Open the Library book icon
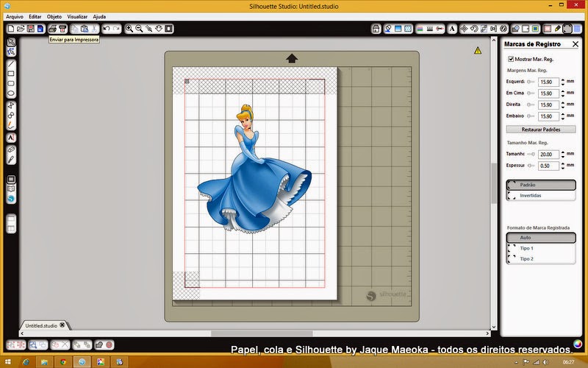Image resolution: width=588 pixels, height=368 pixels. tap(11, 189)
